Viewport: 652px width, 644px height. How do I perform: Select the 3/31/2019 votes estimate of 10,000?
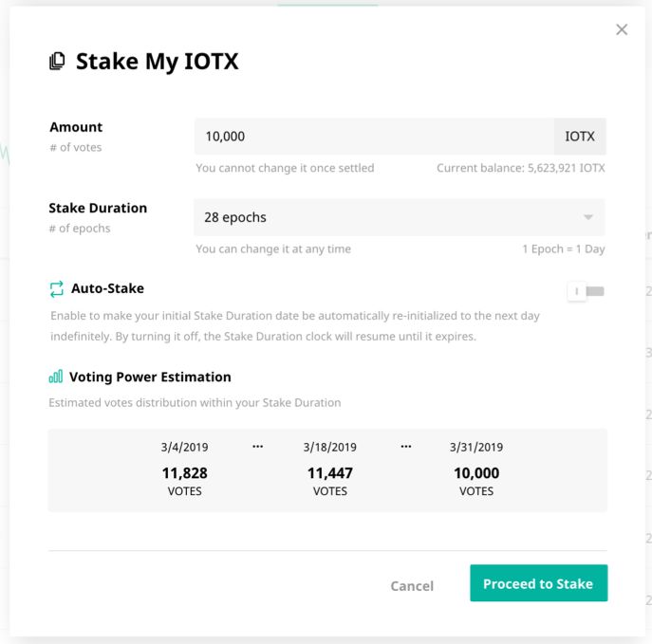[476, 473]
